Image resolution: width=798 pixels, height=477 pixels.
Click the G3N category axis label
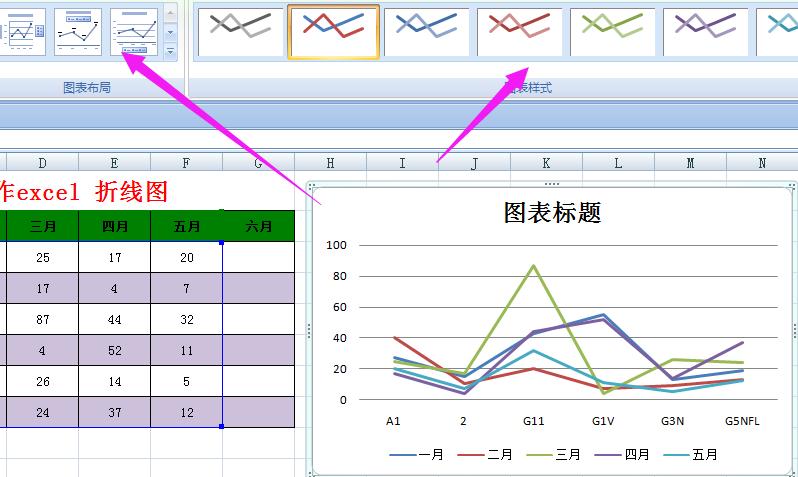672,421
